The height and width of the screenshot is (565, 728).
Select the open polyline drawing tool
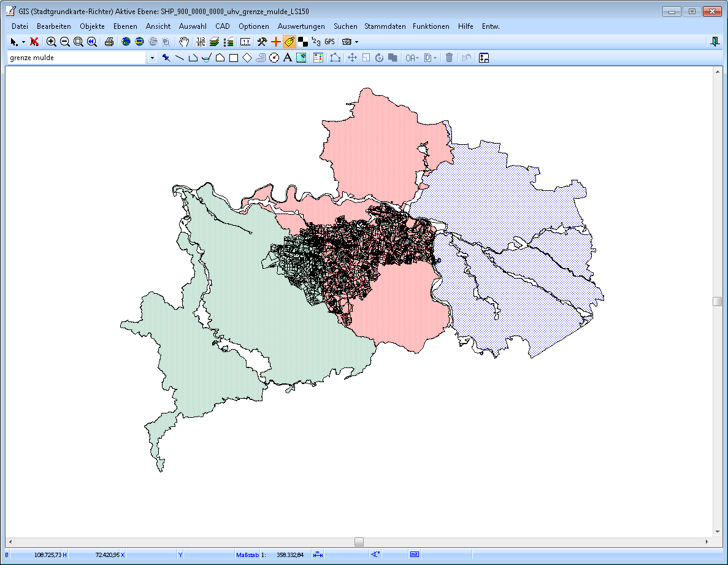[193, 58]
